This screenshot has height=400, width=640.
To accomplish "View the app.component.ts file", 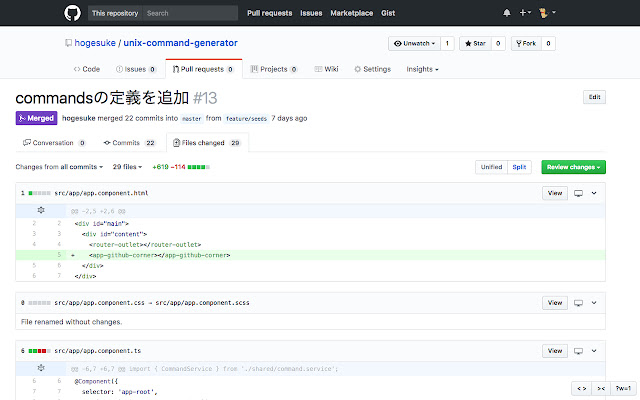I will click(555, 351).
